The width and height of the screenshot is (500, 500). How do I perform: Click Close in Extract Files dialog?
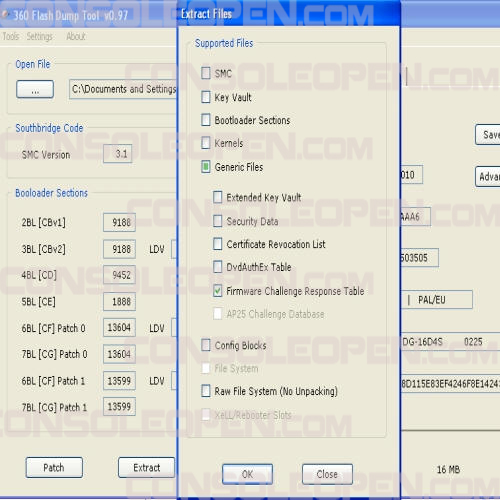pyautogui.click(x=327, y=474)
